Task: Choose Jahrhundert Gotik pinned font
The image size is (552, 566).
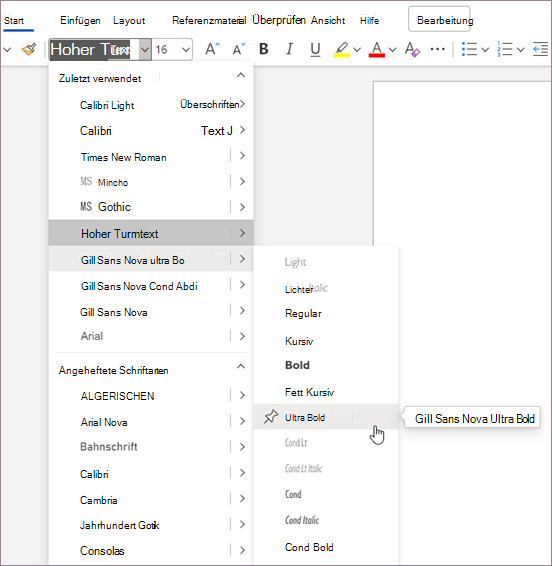Action: (x=119, y=525)
